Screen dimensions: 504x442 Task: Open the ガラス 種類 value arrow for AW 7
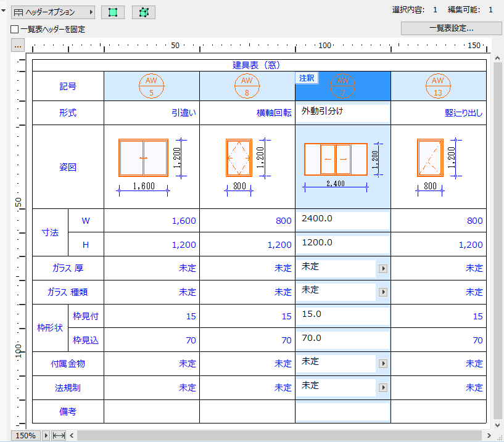click(383, 292)
